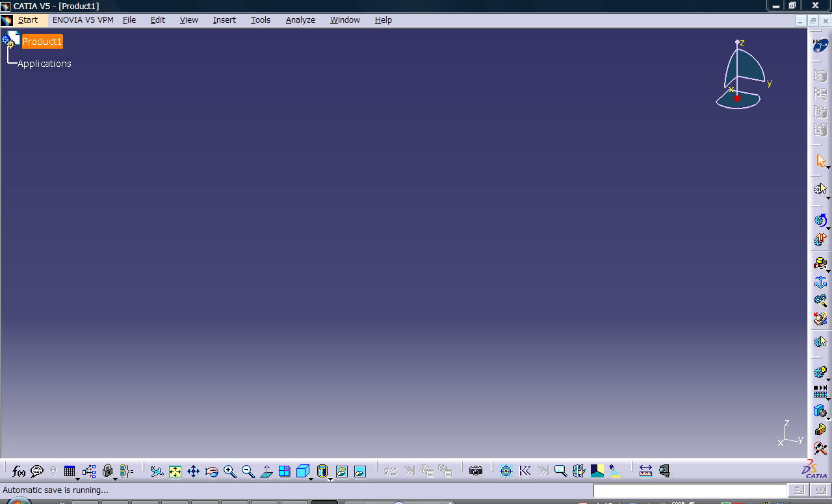Click Create Multi-View four-pane icon
The image size is (832, 504).
[284, 472]
